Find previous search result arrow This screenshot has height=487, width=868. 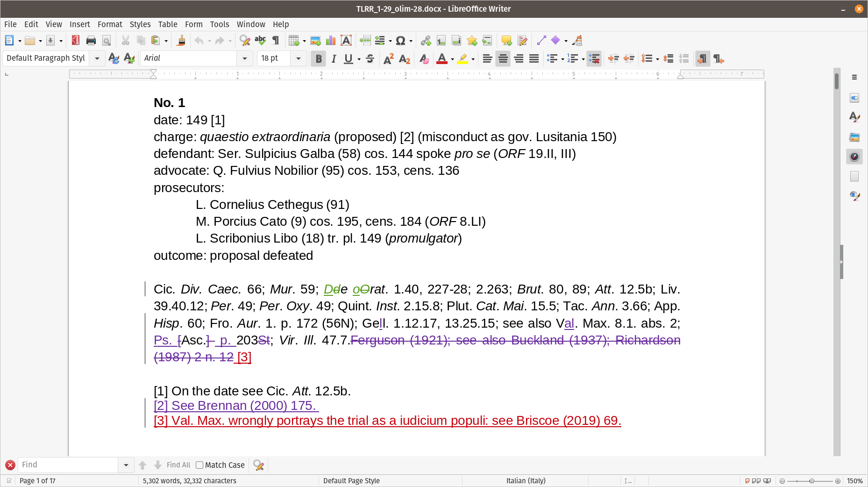[142, 465]
